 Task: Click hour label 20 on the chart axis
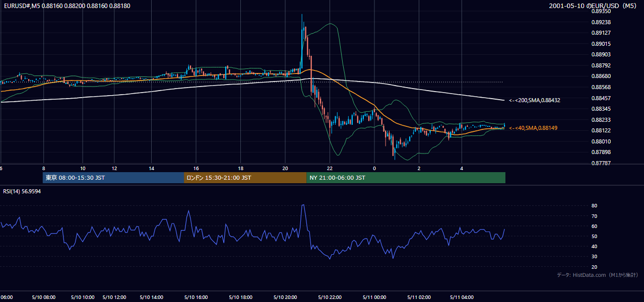click(x=285, y=168)
